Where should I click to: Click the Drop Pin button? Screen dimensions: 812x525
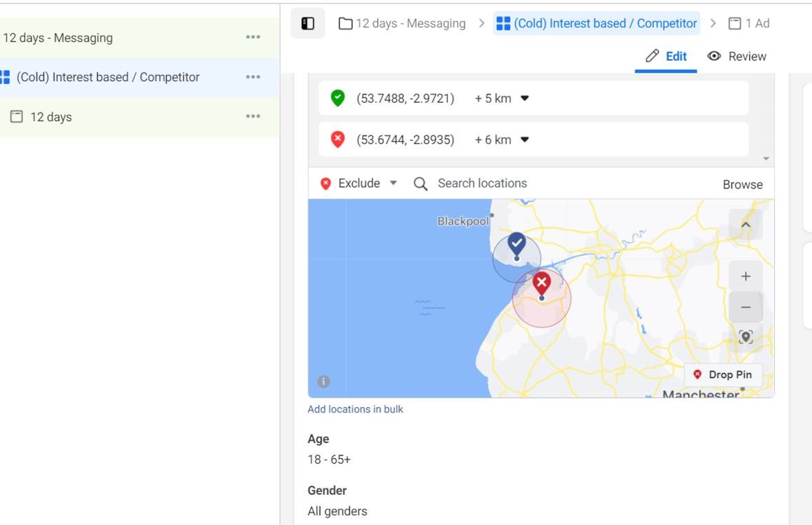tap(724, 375)
